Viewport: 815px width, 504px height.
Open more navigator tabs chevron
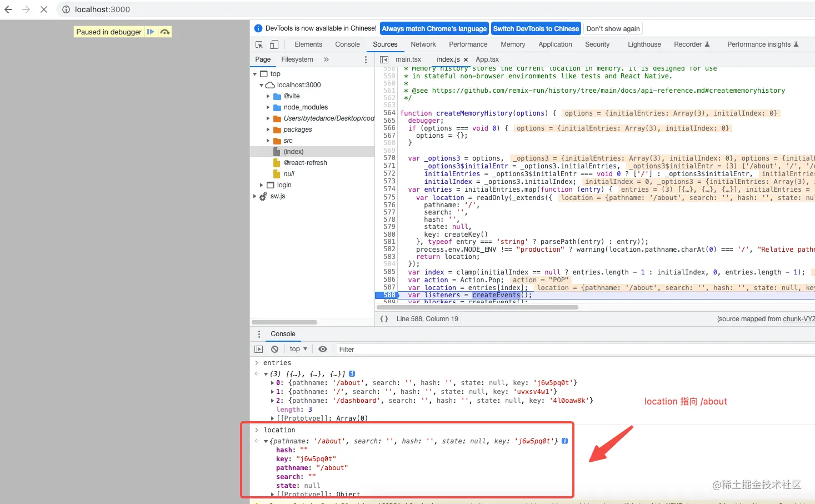[x=326, y=59]
